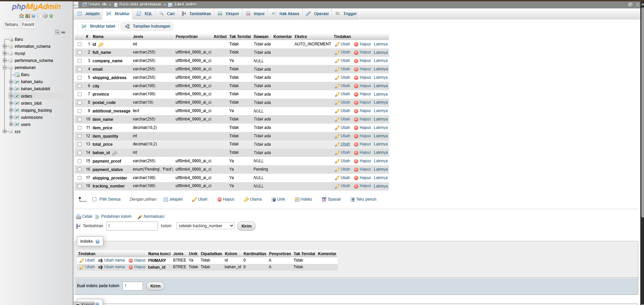The image size is (644, 305).
Task: Tick the checkbox for id column
Action: click(80, 44)
